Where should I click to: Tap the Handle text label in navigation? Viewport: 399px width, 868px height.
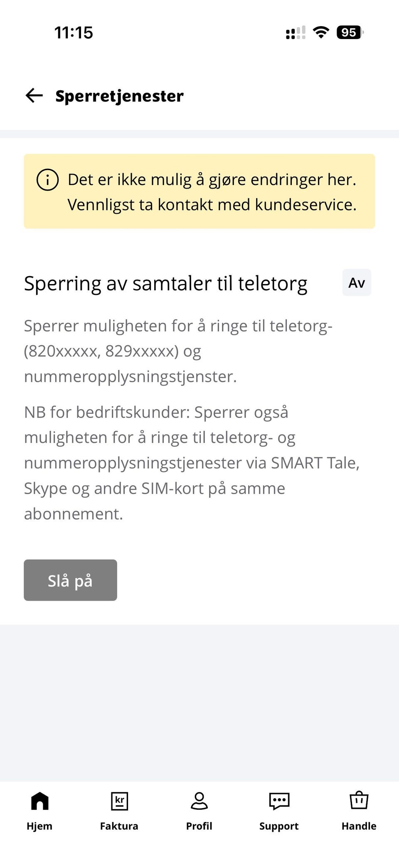point(359,826)
